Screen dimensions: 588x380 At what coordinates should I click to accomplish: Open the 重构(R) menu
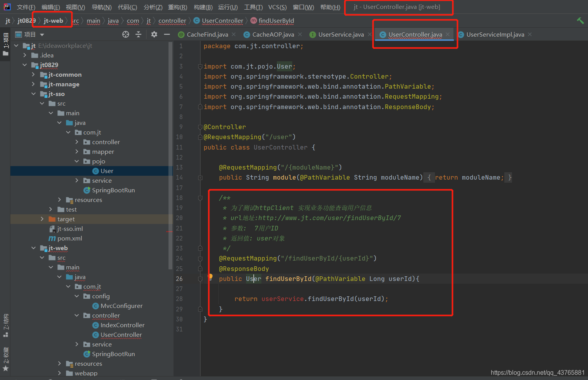177,7
